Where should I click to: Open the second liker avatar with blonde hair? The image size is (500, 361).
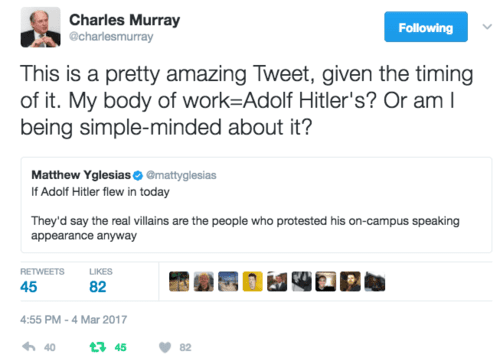pyautogui.click(x=204, y=281)
